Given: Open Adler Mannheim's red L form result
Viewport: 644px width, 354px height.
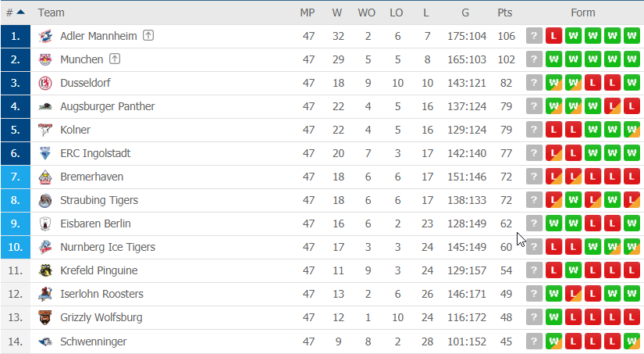Looking at the screenshot, I should point(553,36).
